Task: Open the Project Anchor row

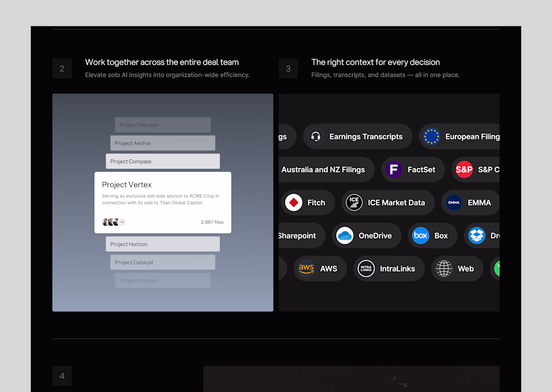Action: [x=163, y=143]
